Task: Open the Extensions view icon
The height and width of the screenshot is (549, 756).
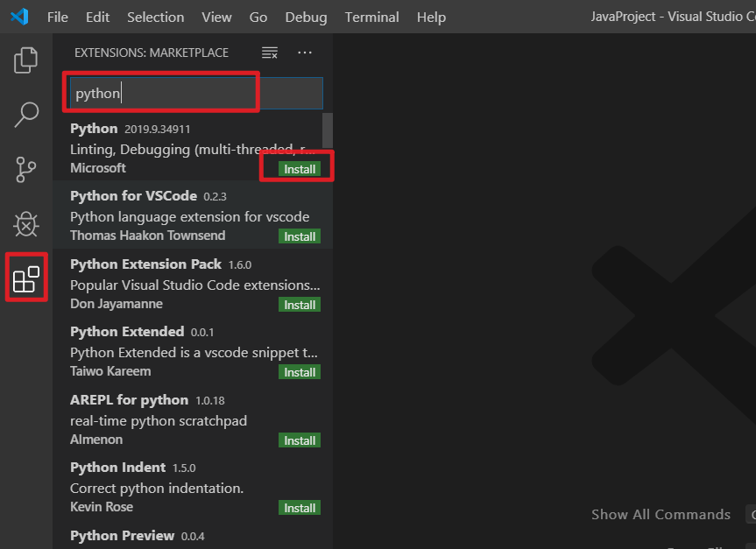Action: pos(26,278)
